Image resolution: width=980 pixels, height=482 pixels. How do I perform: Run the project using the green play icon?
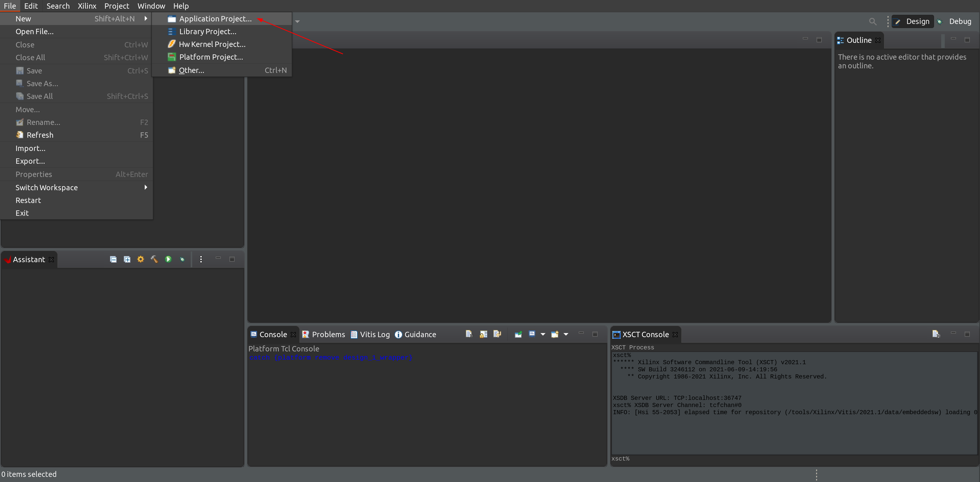point(168,259)
